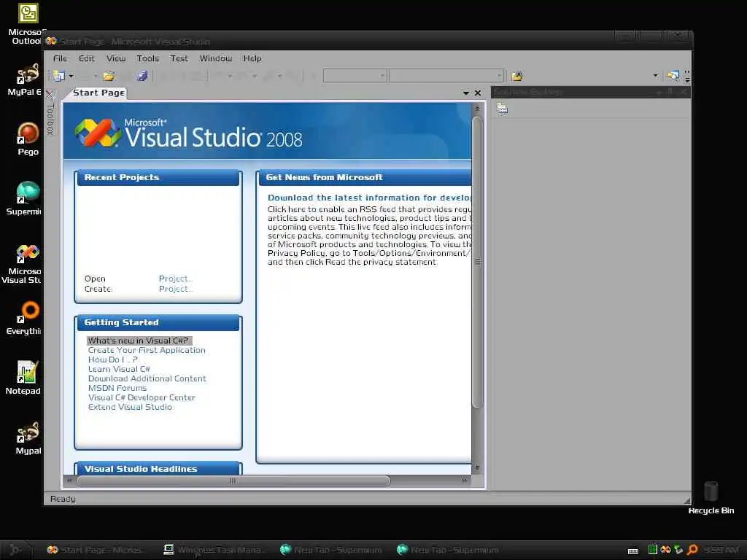Image resolution: width=747 pixels, height=560 pixels.
Task: Click the Start button on the taskbar
Action: (x=15, y=550)
